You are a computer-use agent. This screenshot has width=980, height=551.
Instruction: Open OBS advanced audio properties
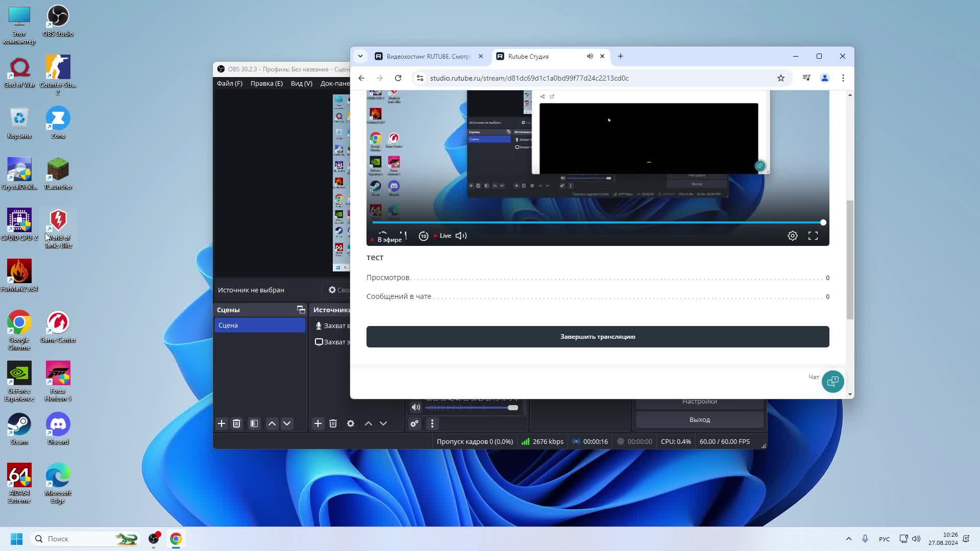(414, 423)
